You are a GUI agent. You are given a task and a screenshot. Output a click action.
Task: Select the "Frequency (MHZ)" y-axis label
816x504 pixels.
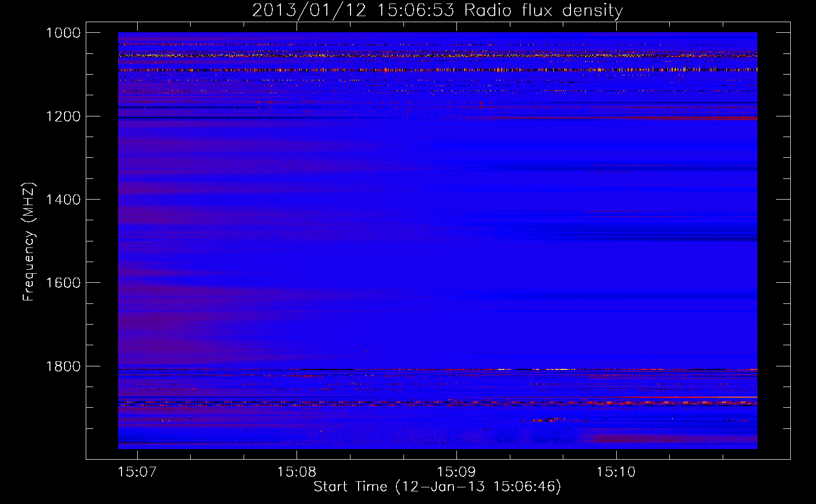[29, 242]
